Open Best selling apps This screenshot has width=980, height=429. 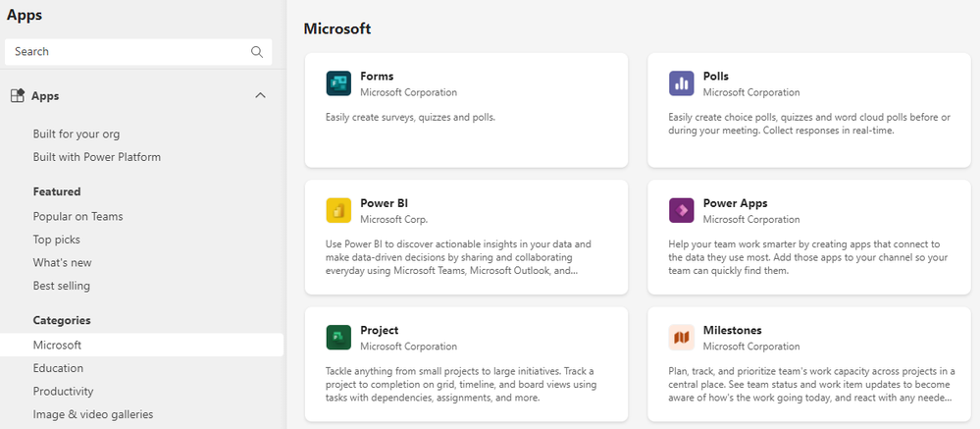61,286
